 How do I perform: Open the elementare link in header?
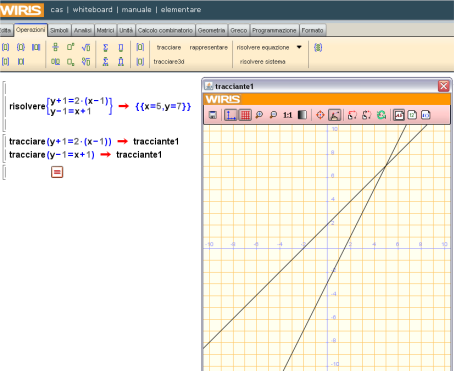point(181,10)
